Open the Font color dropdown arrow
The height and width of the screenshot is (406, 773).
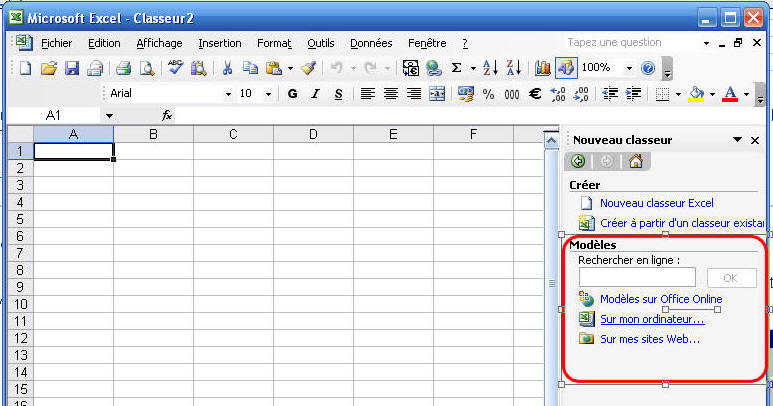[x=746, y=94]
